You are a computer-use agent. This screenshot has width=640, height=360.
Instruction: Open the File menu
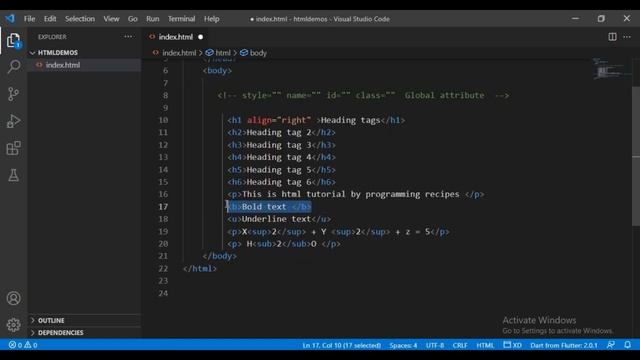click(29, 19)
